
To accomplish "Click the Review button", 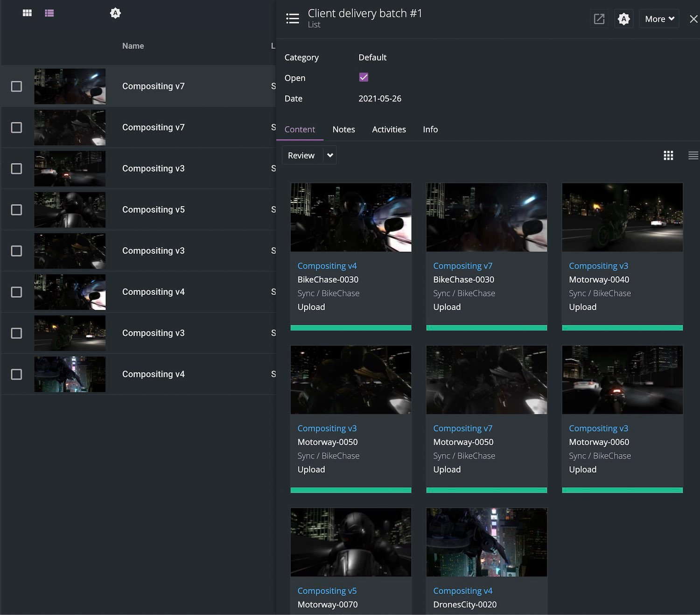I will pos(301,155).
